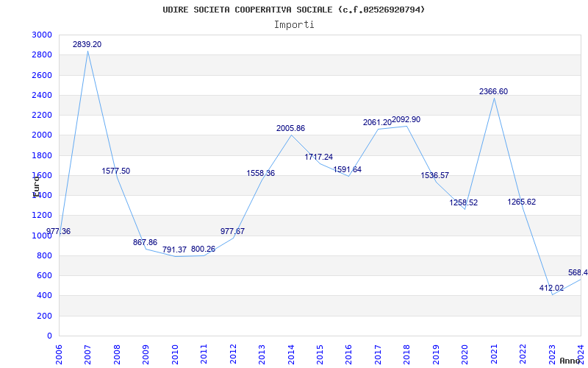Click the y-axis tick 2000
Viewport: 588px width, 368px height.
[43, 135]
